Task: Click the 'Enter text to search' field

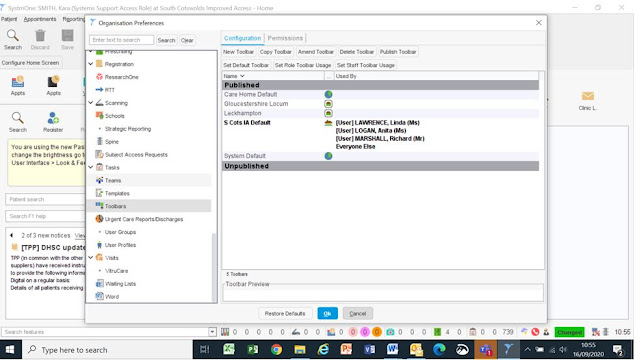Action: 121,40
